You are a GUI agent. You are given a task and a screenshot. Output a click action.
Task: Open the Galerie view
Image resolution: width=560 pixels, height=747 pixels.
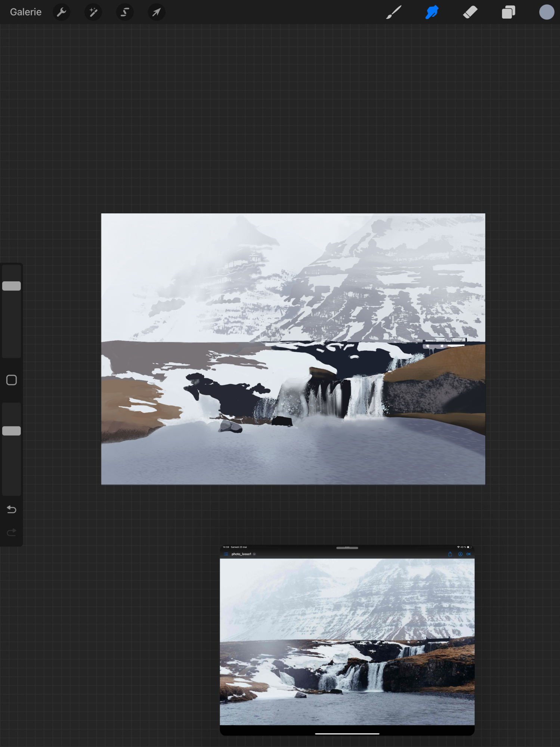[25, 12]
